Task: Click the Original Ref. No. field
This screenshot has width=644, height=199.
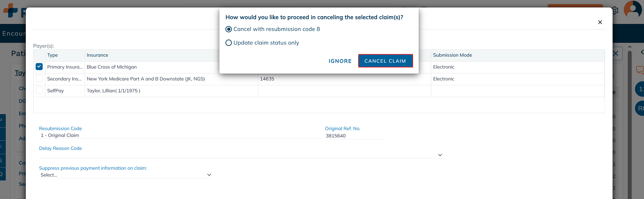Action: point(354,136)
